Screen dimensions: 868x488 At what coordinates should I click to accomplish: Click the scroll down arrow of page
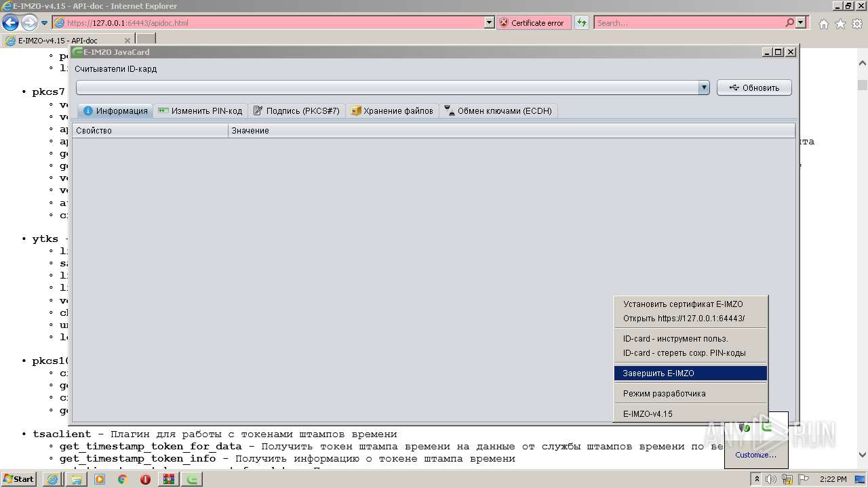tap(862, 455)
